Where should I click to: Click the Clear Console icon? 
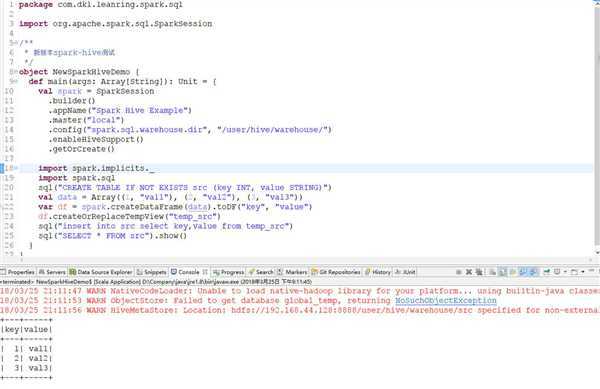click(x=492, y=272)
